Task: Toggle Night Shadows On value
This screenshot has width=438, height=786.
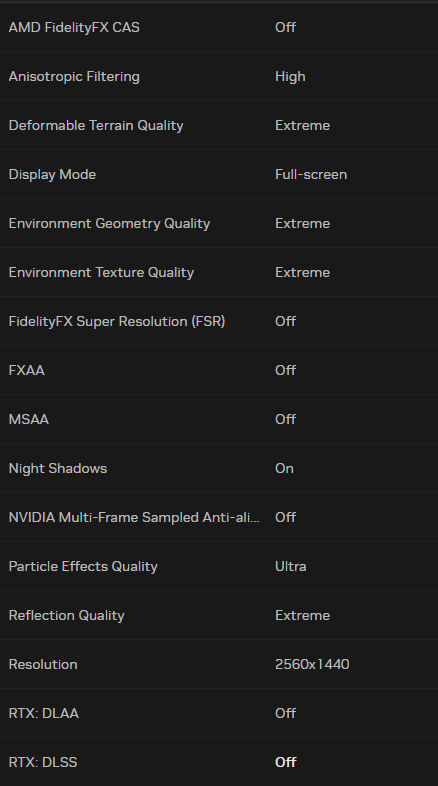Action: click(284, 468)
